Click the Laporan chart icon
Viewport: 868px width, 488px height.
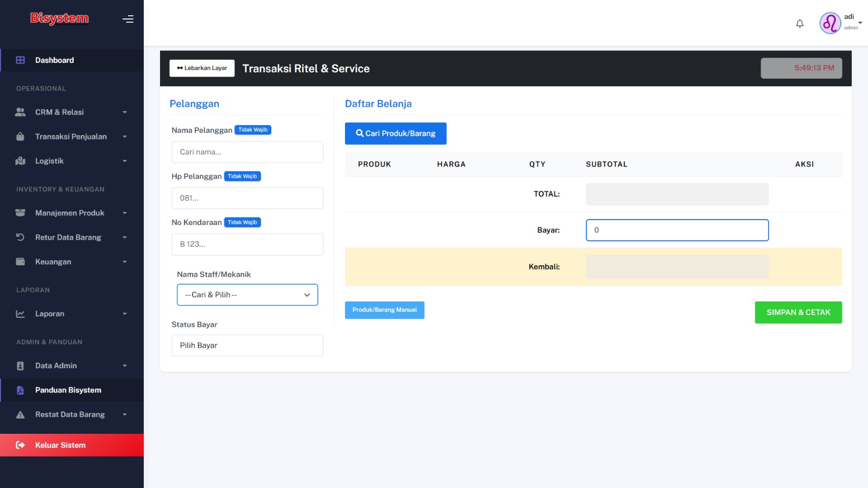point(21,314)
